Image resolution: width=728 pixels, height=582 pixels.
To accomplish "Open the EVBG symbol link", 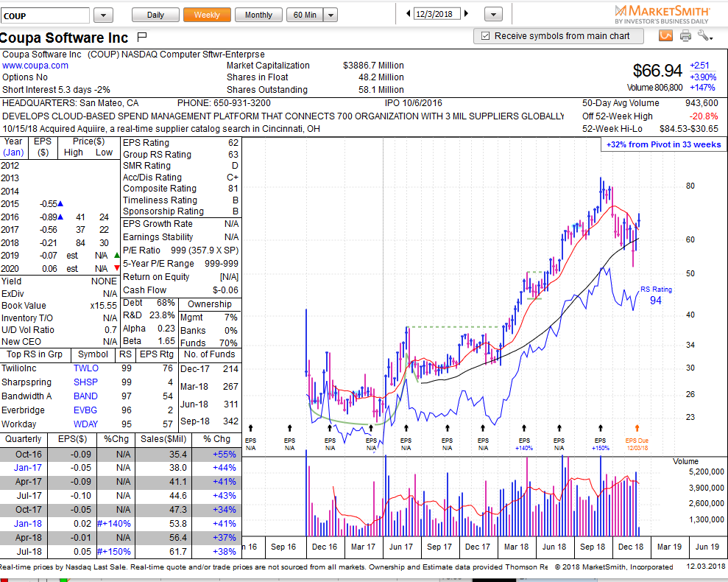I will pyautogui.click(x=85, y=410).
